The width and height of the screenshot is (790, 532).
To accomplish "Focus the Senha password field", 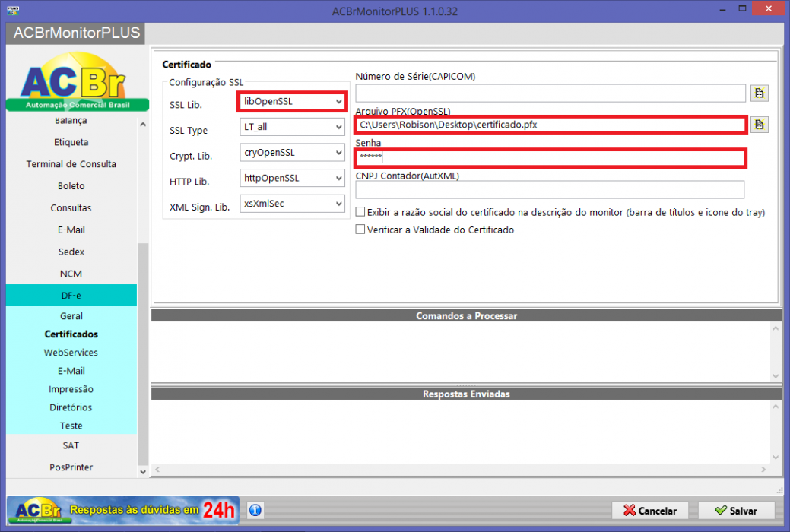I will point(550,157).
